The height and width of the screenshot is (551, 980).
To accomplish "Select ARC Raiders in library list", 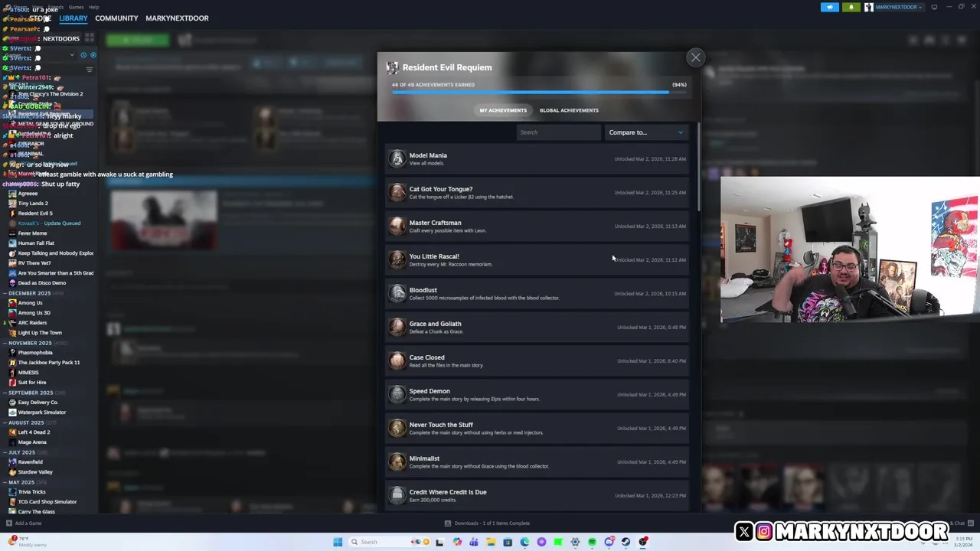I will coord(32,323).
